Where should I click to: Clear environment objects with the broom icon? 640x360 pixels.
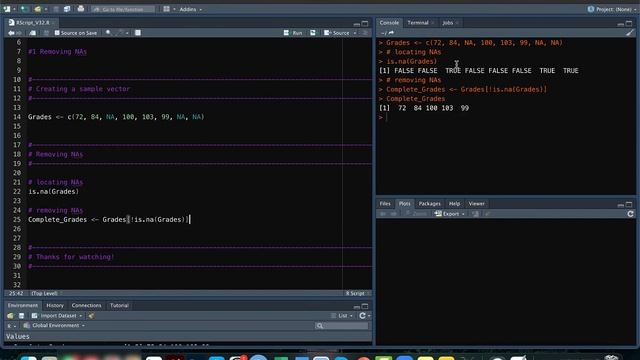tap(91, 316)
